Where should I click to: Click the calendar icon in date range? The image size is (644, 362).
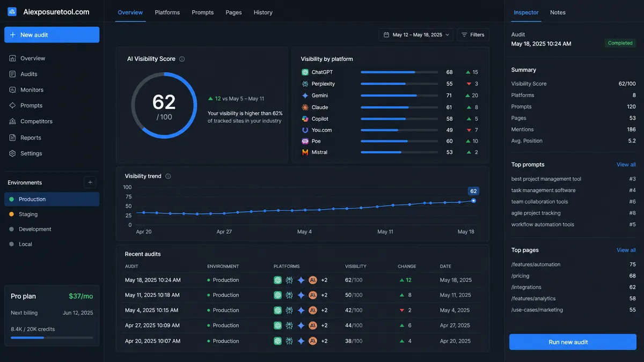click(x=386, y=35)
